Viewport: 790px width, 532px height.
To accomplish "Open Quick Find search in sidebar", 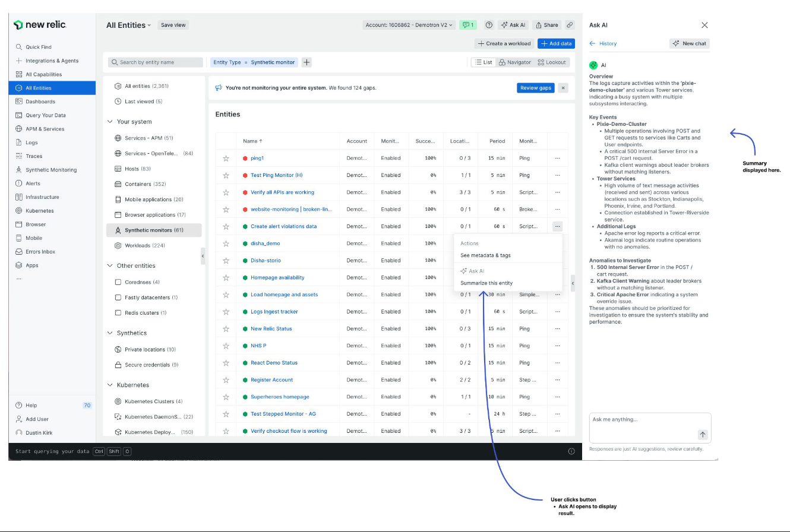I will (x=39, y=47).
